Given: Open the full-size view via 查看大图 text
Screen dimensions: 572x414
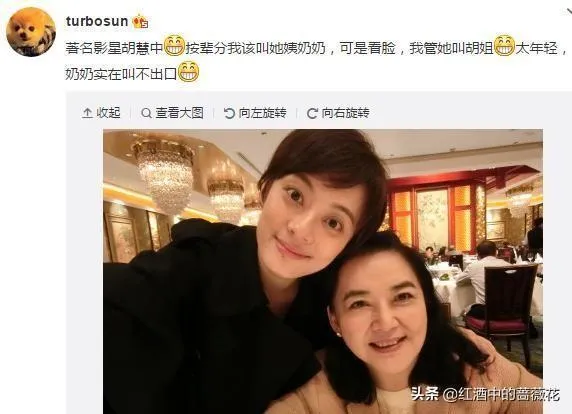Looking at the screenshot, I should pyautogui.click(x=179, y=113).
